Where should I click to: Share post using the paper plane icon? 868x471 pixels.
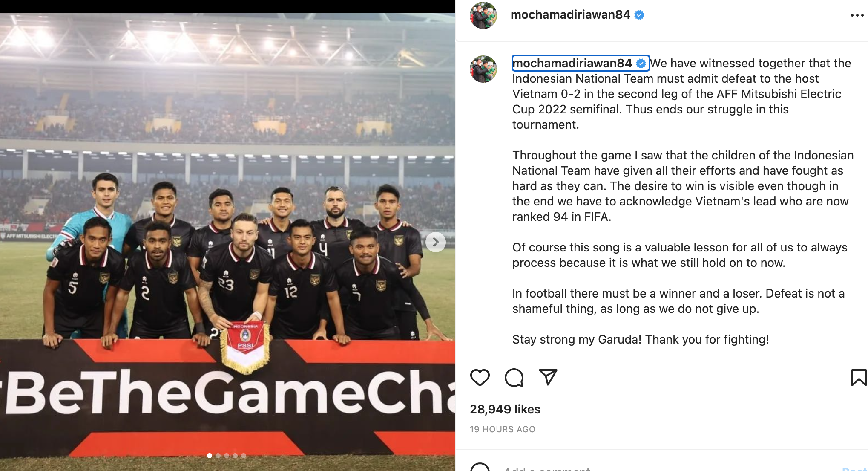click(548, 377)
